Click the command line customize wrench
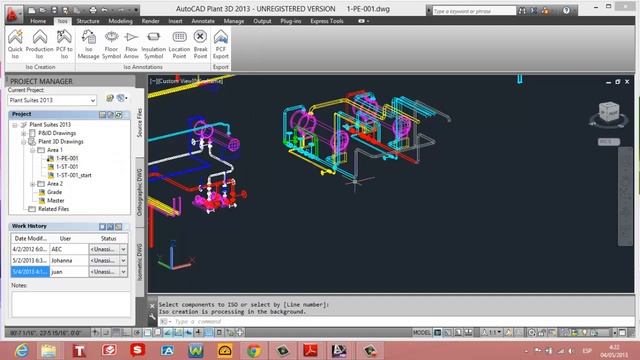The height and width of the screenshot is (360, 640). 152,316
